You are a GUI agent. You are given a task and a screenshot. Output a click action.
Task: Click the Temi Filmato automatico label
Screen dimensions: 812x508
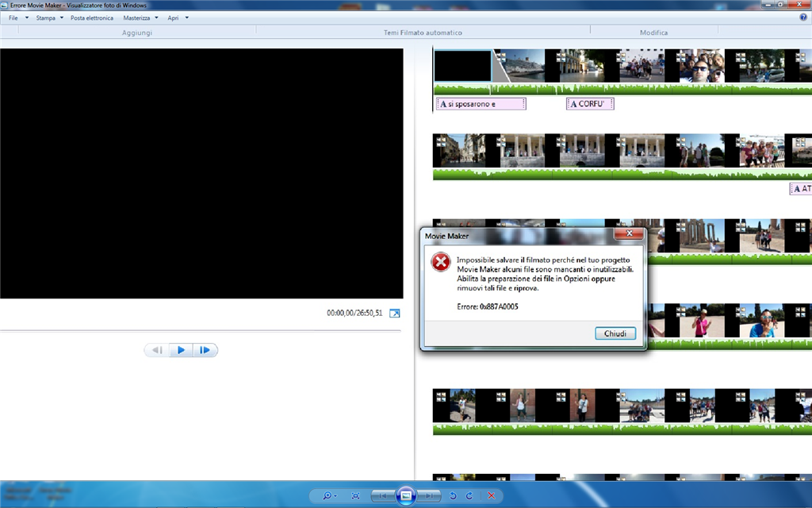click(423, 32)
